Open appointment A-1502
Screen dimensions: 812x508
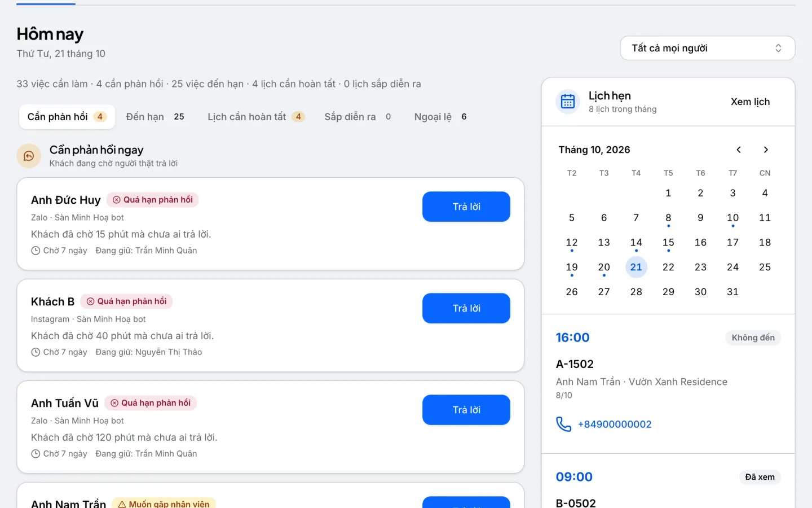pos(575,364)
